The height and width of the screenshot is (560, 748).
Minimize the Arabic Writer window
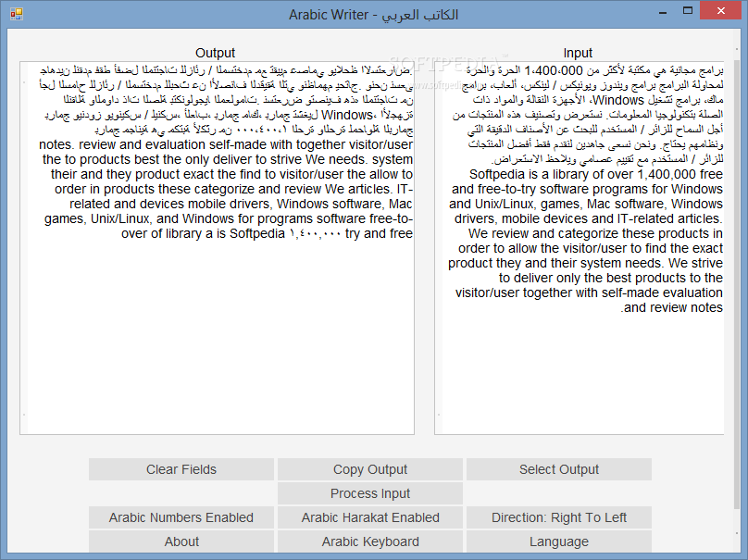coord(663,12)
